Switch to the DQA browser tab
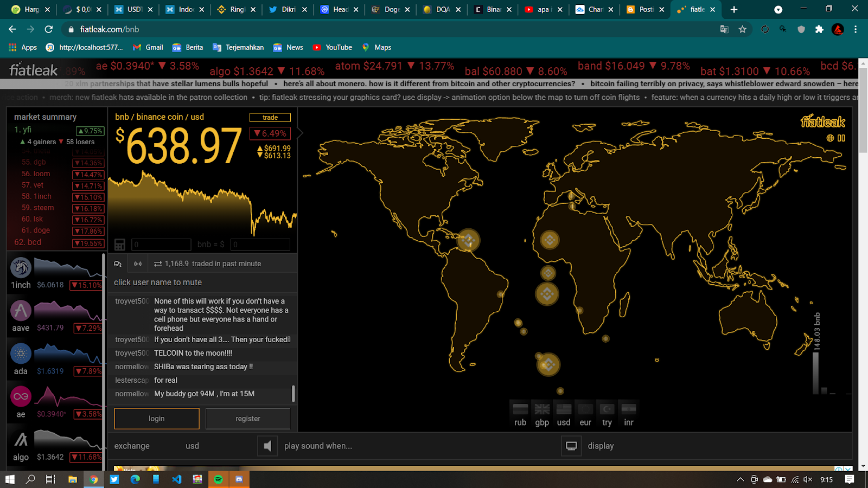Screen dimensions: 868x488 (442, 9)
